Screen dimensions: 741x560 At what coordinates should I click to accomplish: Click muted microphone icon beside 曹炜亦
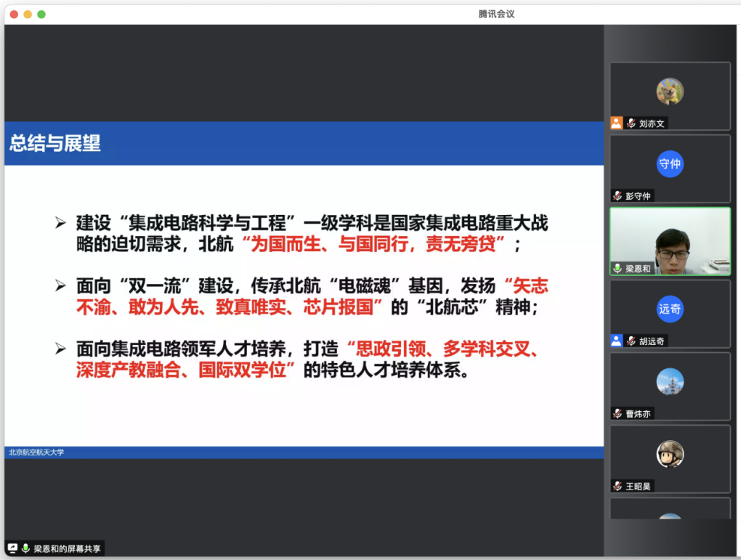pos(617,413)
